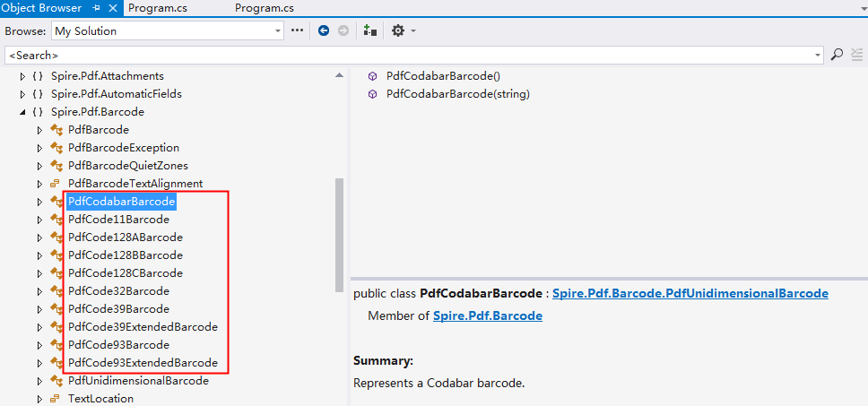Close the Object Browser tab
The width and height of the screenshot is (868, 406).
tap(113, 8)
